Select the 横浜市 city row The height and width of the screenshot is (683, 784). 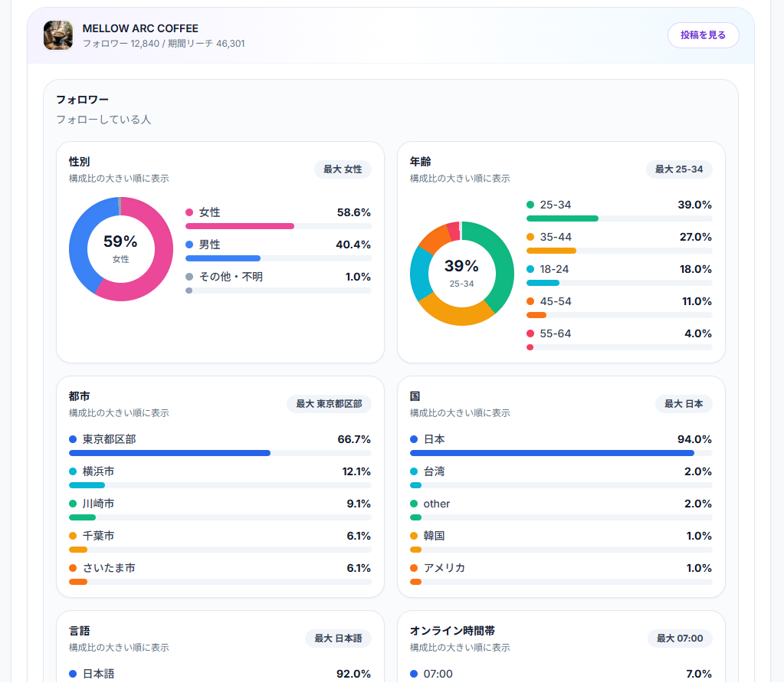pos(220,478)
